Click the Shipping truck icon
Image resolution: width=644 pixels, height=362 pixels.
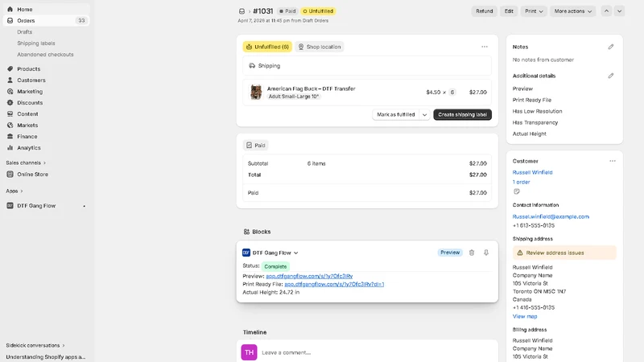pyautogui.click(x=252, y=66)
